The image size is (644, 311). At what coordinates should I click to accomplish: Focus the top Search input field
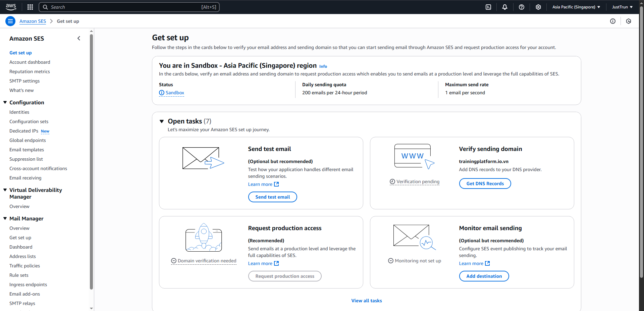pyautogui.click(x=129, y=7)
